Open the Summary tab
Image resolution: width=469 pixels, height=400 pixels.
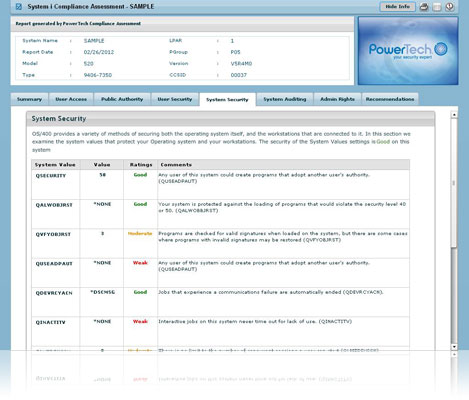point(29,99)
